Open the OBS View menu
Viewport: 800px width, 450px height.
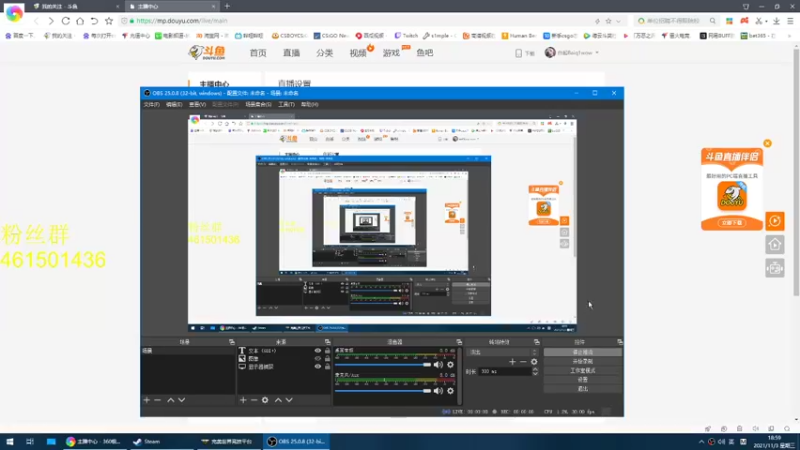(197, 105)
